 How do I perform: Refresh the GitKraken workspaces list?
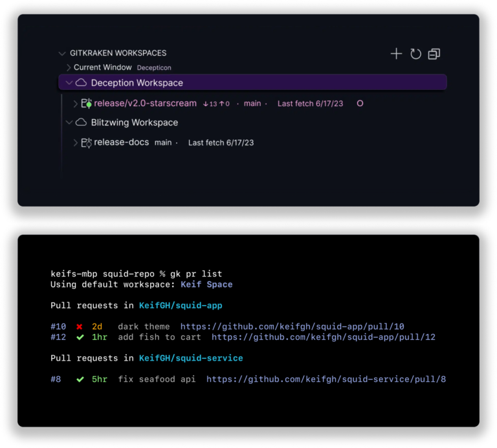coord(415,54)
